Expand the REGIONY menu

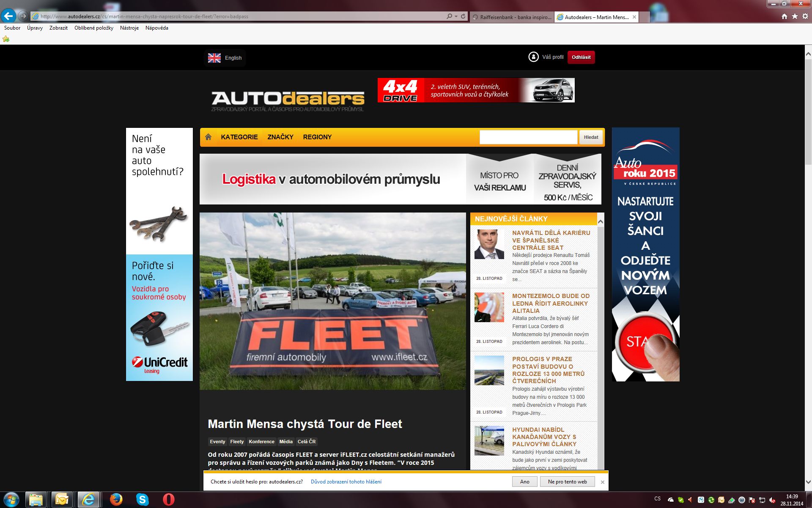pos(317,137)
